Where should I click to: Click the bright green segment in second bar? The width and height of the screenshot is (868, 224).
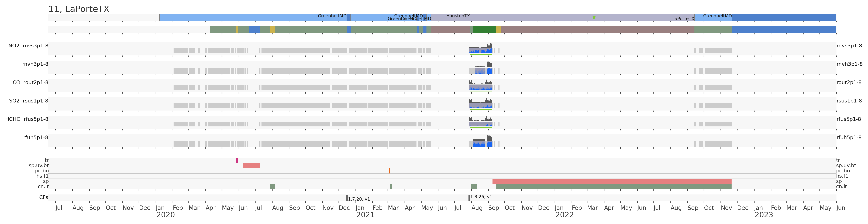pos(484,30)
